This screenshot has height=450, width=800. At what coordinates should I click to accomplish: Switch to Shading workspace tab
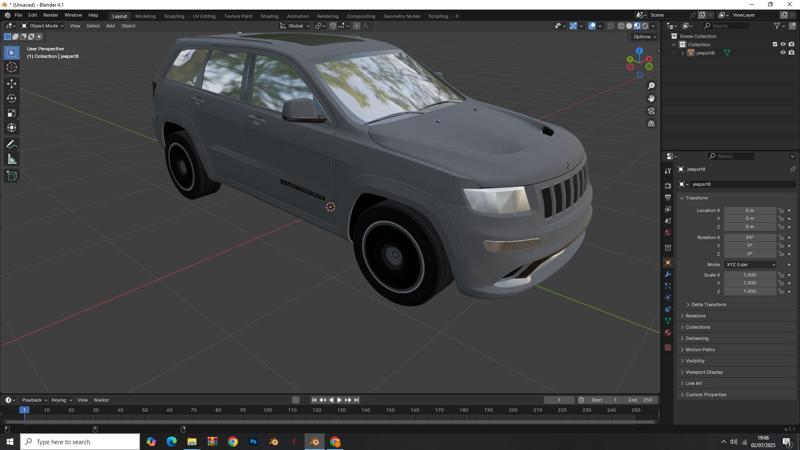point(269,16)
